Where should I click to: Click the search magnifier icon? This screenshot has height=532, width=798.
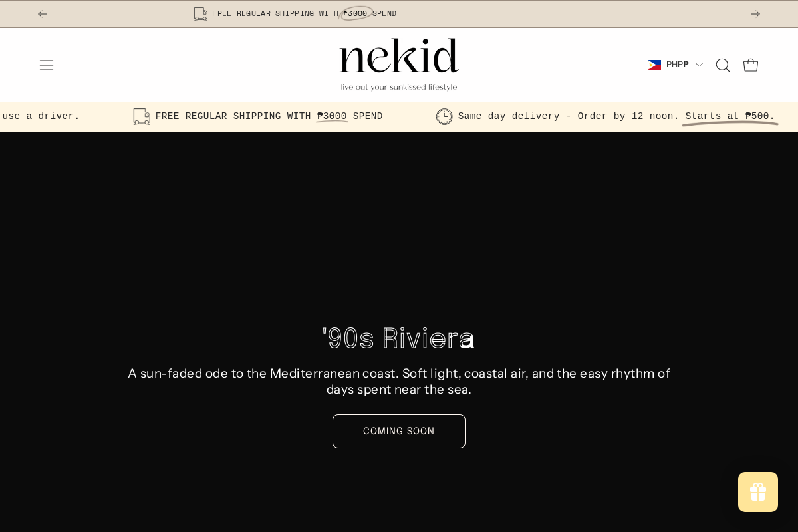(x=723, y=65)
